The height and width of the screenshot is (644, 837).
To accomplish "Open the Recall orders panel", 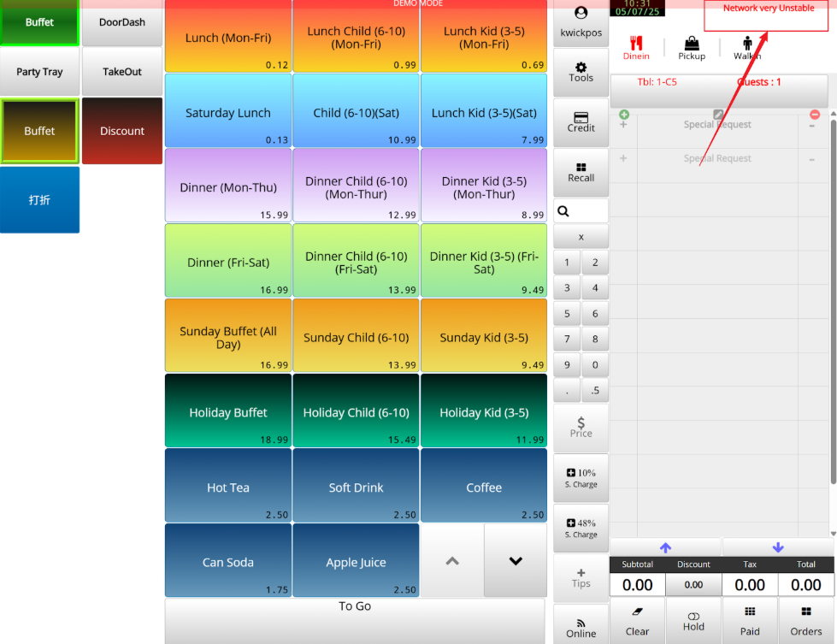I will [581, 173].
